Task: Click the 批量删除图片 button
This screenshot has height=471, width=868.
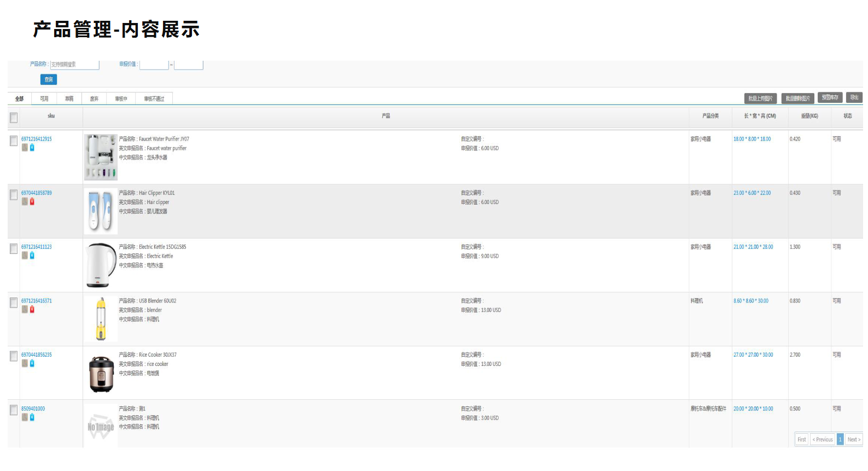Action: 798,98
